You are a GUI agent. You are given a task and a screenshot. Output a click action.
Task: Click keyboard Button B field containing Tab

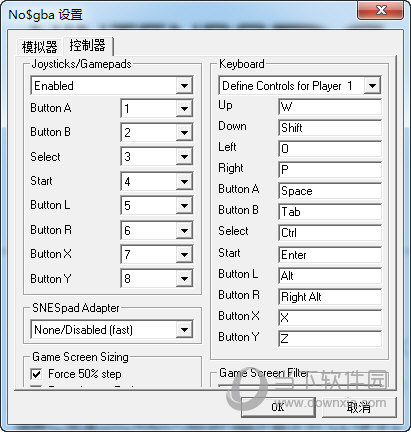pyautogui.click(x=330, y=212)
